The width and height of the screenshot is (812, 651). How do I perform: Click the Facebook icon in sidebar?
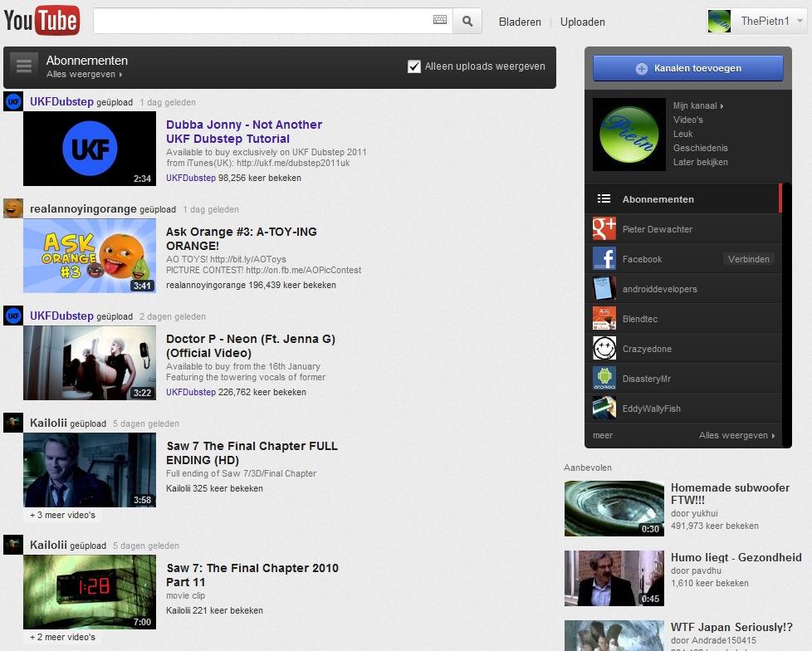coord(604,259)
